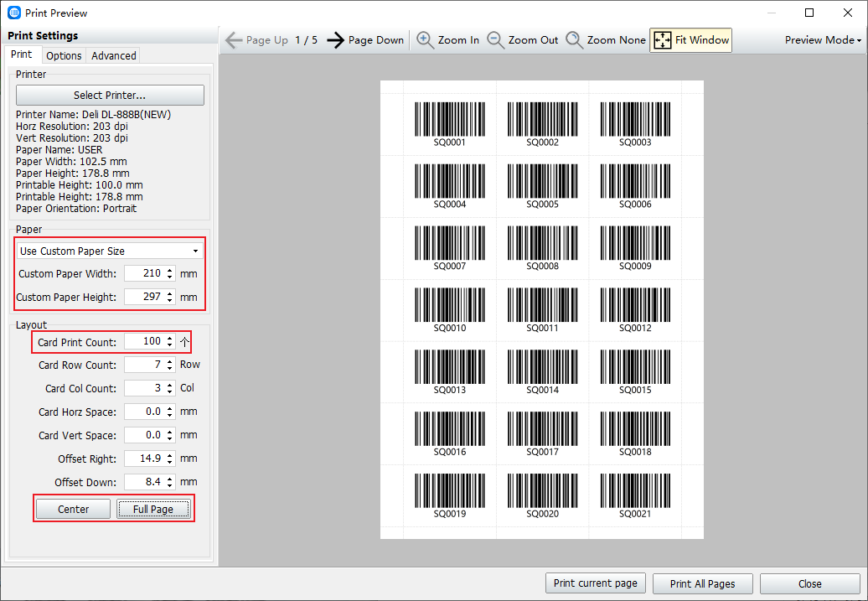Click the Full Page button
This screenshot has height=601, width=868.
[x=153, y=509]
